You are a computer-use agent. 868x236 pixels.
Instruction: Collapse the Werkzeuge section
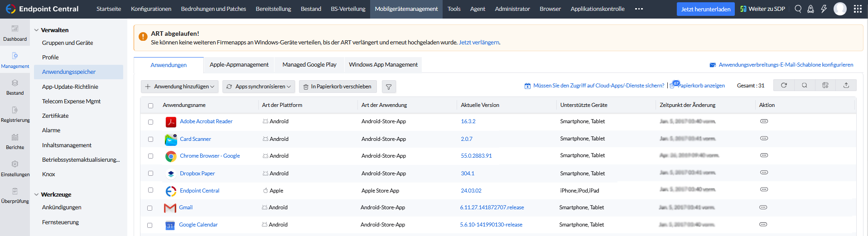click(36, 195)
